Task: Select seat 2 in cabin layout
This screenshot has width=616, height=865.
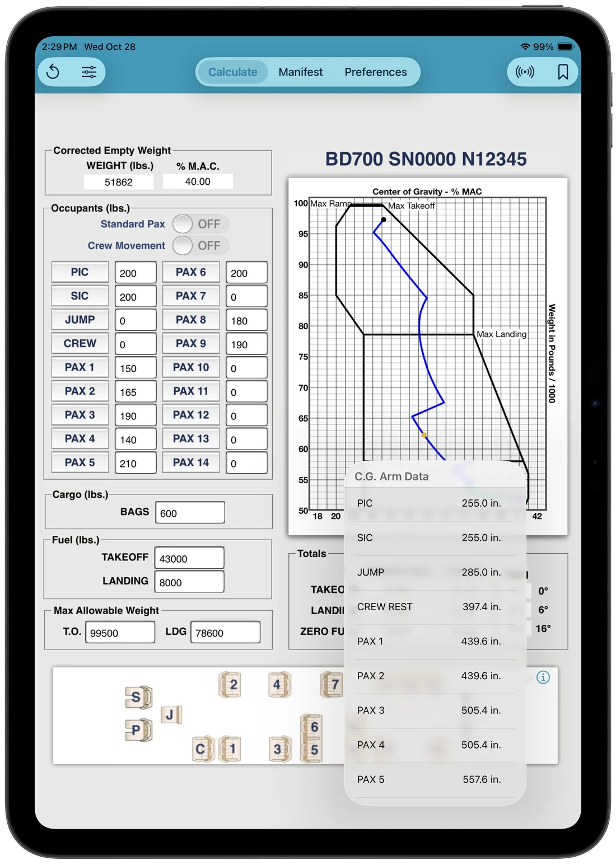Action: click(230, 685)
